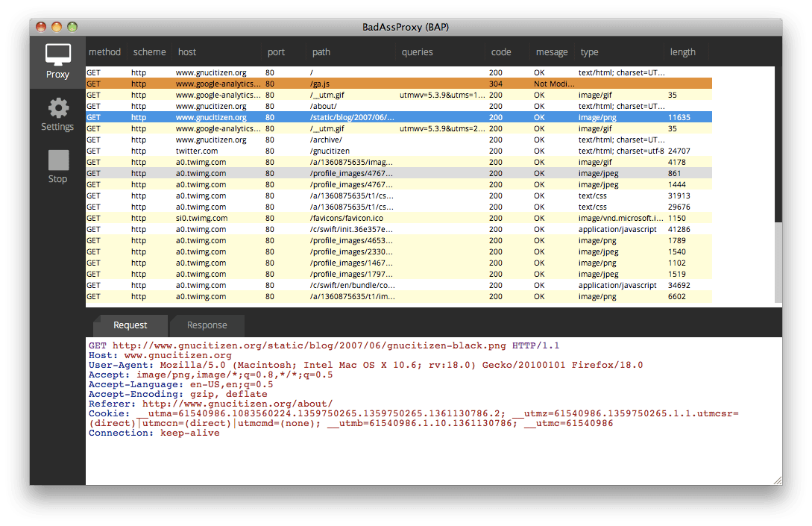Click the utmwv=5.3.9&utms=2 query cell
This screenshot has height=526, width=812.
click(x=441, y=128)
